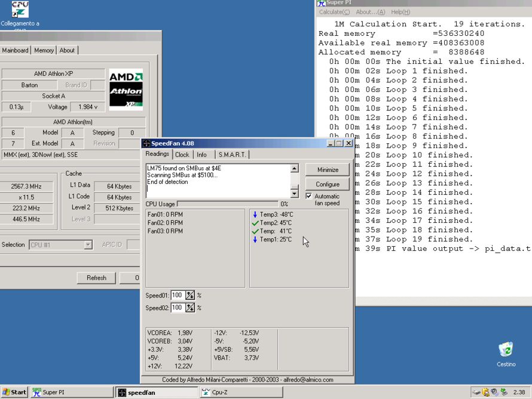
Task: Click the Fan01: 0 RPM reading
Action: (x=165, y=214)
